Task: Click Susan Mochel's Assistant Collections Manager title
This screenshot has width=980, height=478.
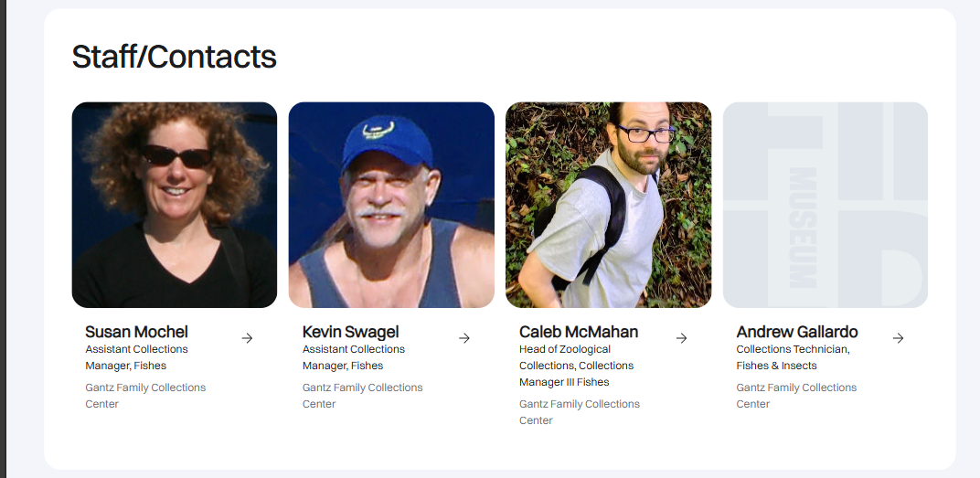Action: [x=136, y=357]
